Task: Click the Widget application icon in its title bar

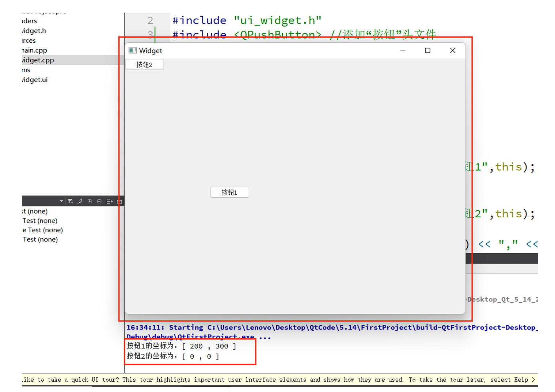Action: point(132,50)
